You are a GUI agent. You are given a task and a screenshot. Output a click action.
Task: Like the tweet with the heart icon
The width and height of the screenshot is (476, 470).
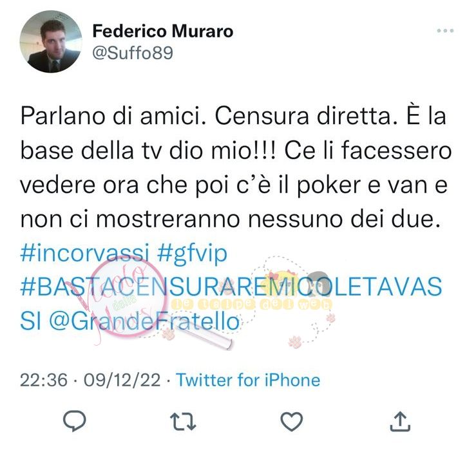[291, 422]
